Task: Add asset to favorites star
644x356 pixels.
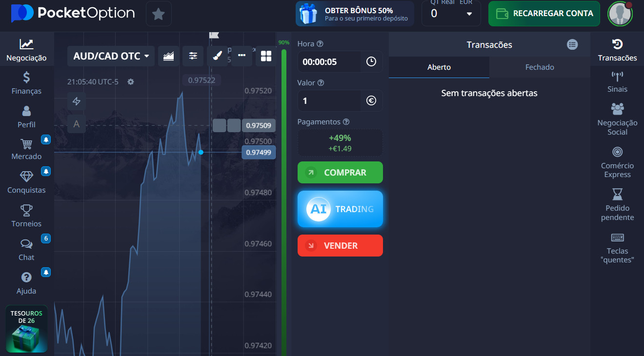Action: click(x=159, y=14)
